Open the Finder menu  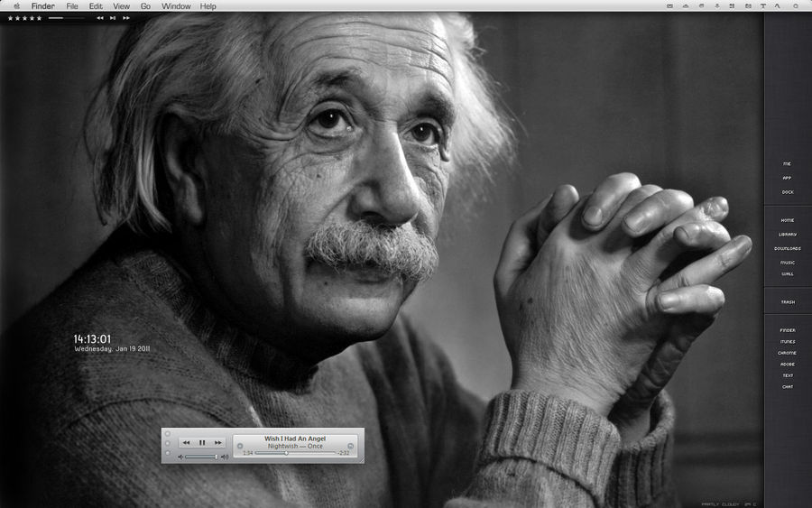coord(43,6)
